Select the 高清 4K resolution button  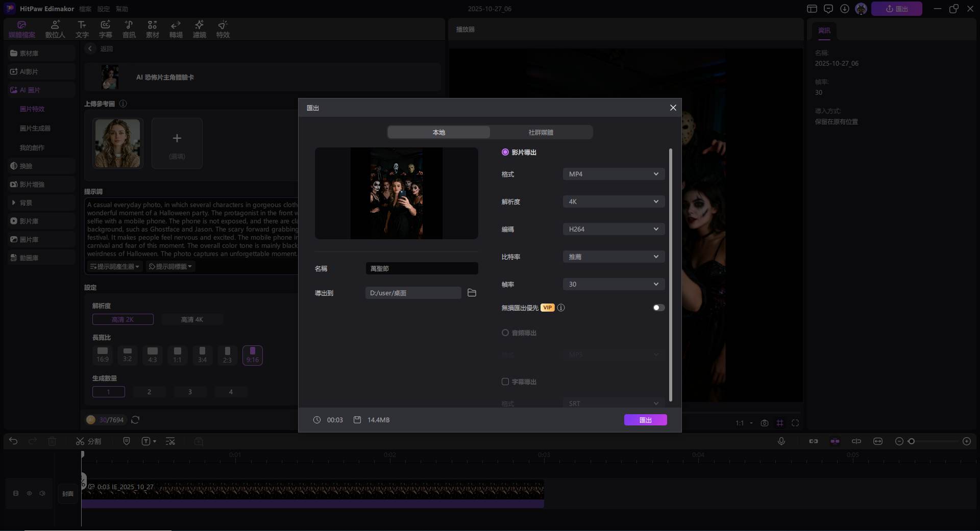[192, 319]
